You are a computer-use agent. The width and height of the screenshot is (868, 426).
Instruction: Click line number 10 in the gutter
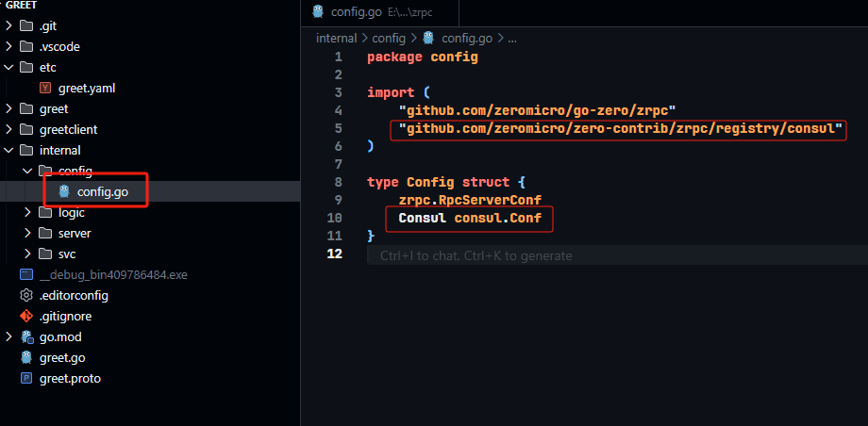(337, 219)
